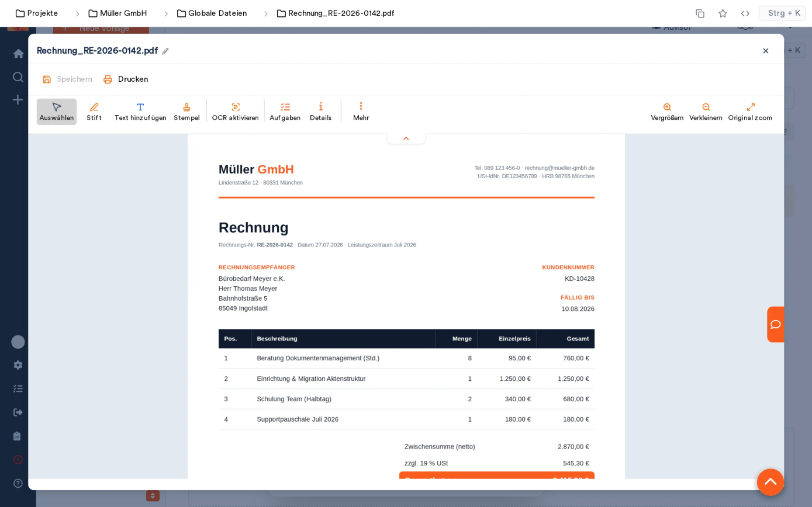Click the due date 10.08.2026
The width and height of the screenshot is (812, 507).
coord(578,309)
